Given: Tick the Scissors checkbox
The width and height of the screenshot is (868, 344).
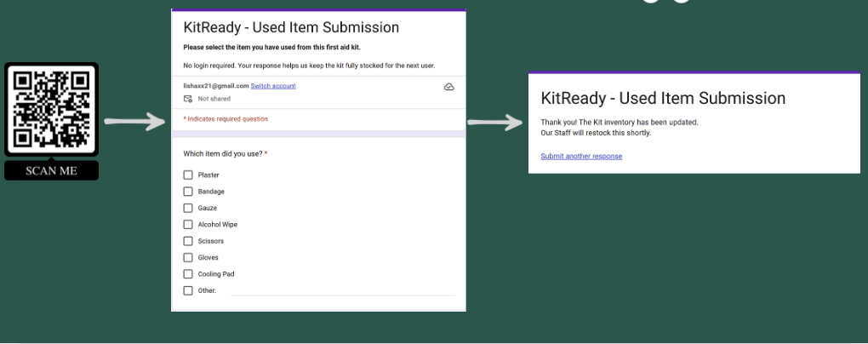Looking at the screenshot, I should coord(188,241).
